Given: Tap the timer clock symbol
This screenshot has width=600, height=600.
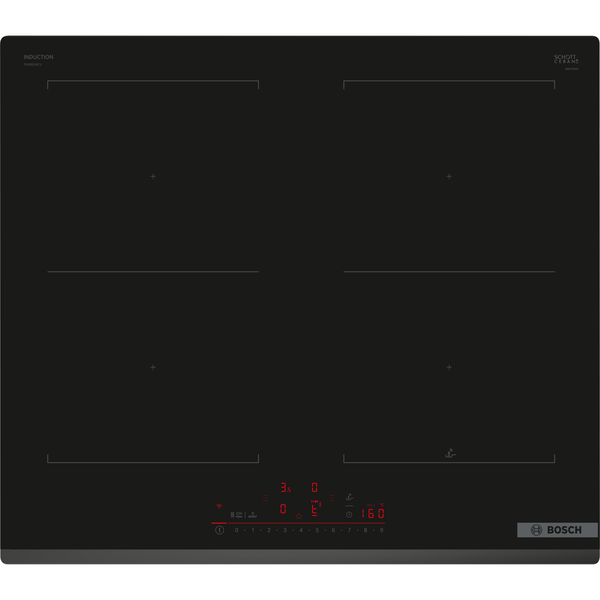Looking at the screenshot, I should point(349,515).
